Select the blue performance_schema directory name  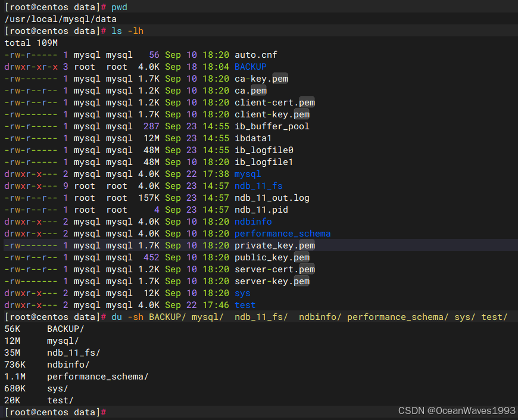click(x=282, y=234)
